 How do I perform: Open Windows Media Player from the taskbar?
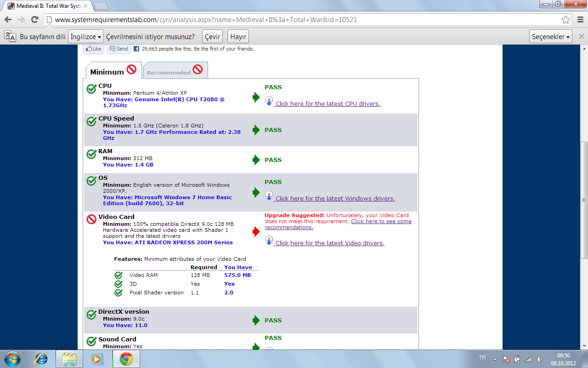pos(97,359)
